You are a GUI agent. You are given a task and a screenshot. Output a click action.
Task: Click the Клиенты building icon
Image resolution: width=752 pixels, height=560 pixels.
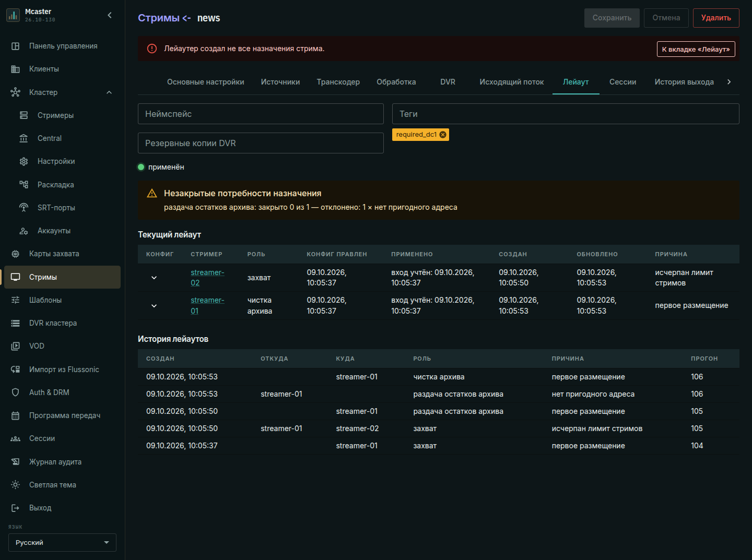point(16,69)
